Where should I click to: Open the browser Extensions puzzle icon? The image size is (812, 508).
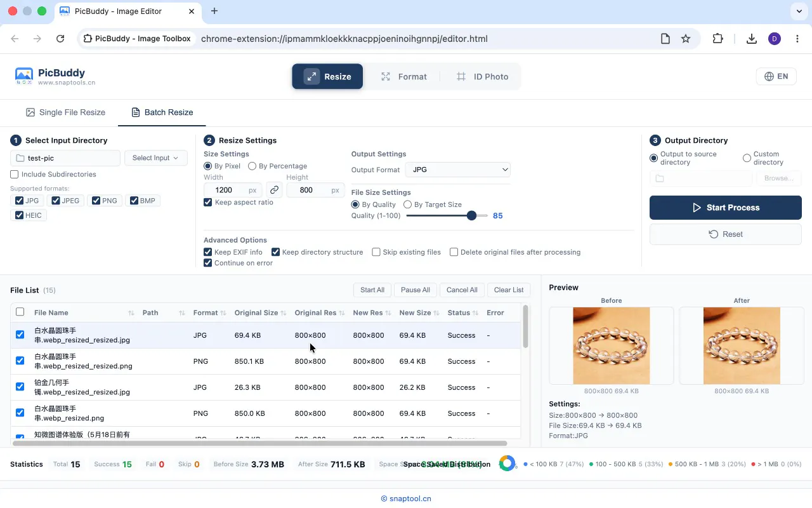[717, 39]
